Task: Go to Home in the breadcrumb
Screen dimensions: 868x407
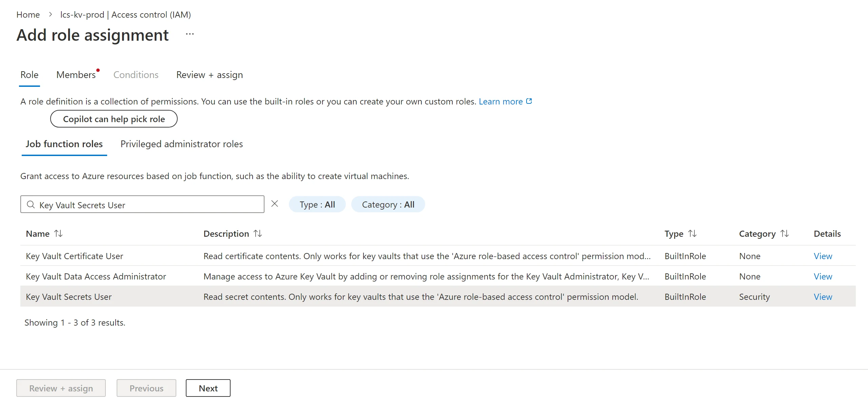Action: [28, 15]
